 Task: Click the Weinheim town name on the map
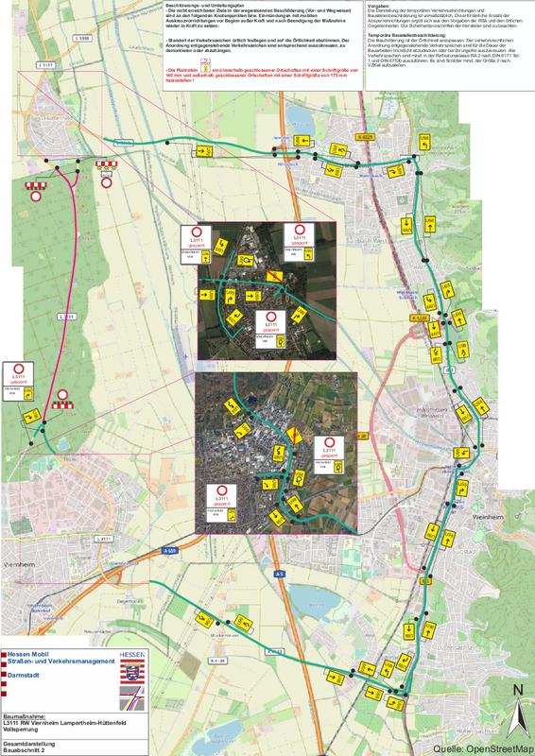(x=486, y=517)
